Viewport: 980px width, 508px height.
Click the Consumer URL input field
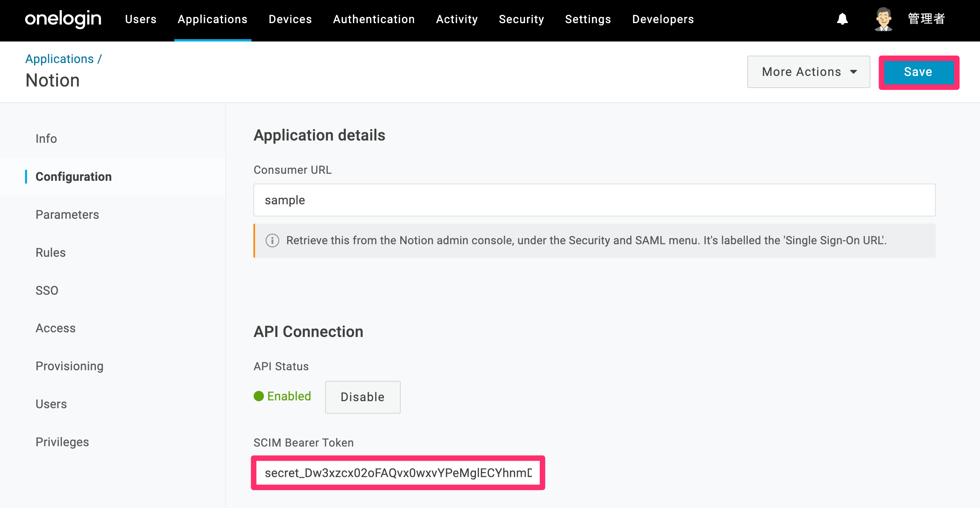click(594, 200)
